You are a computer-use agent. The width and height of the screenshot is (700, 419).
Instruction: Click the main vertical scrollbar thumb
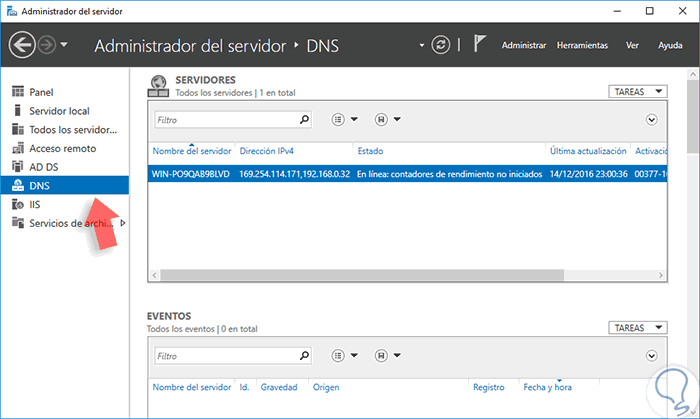[x=693, y=116]
